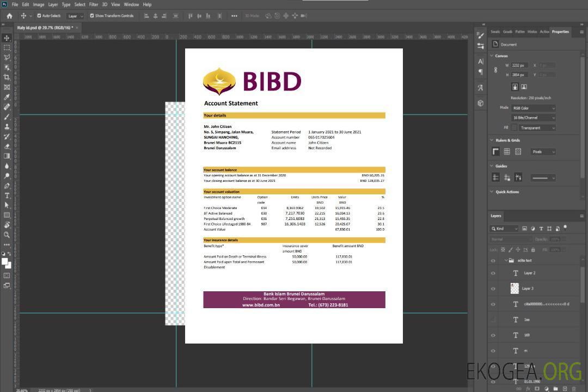Select the Move tool in the toolbox
Image resolution: width=588 pixels, height=392 pixels.
(x=7, y=38)
